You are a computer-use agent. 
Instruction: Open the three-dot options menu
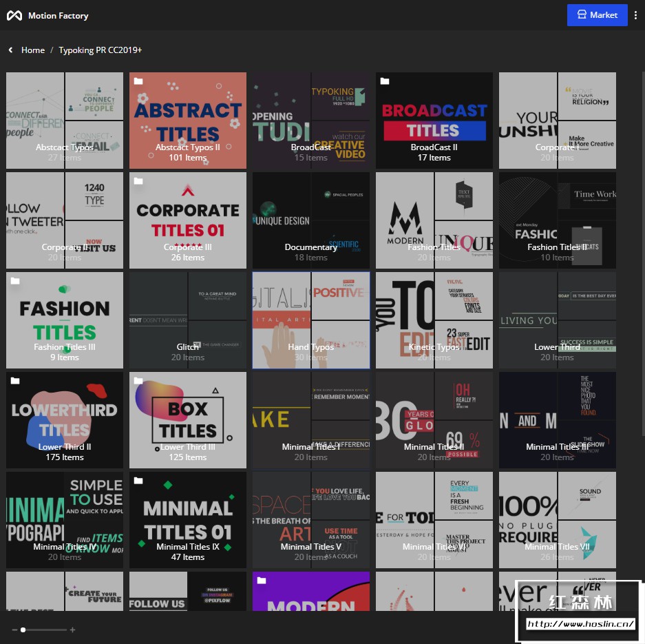click(x=635, y=15)
